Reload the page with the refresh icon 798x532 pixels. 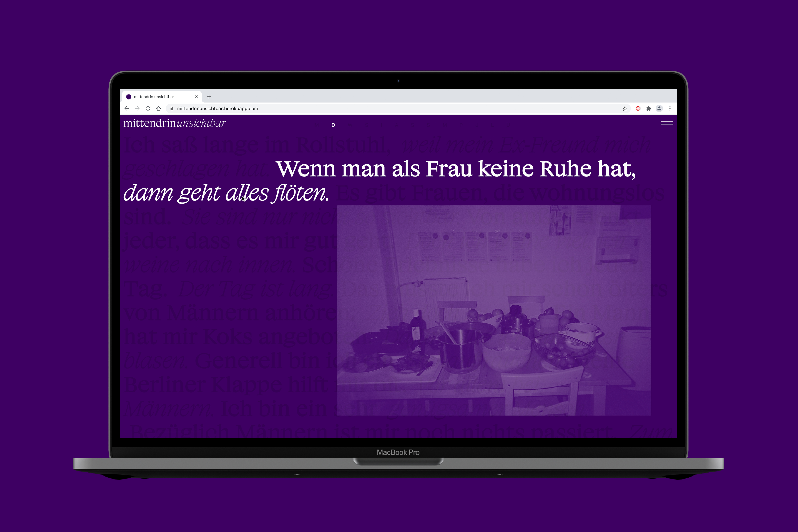coord(148,109)
